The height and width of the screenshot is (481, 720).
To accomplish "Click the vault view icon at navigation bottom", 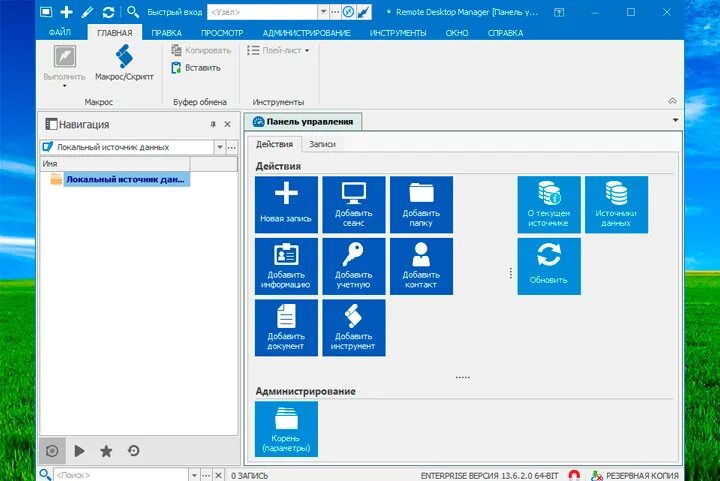I will 52,451.
